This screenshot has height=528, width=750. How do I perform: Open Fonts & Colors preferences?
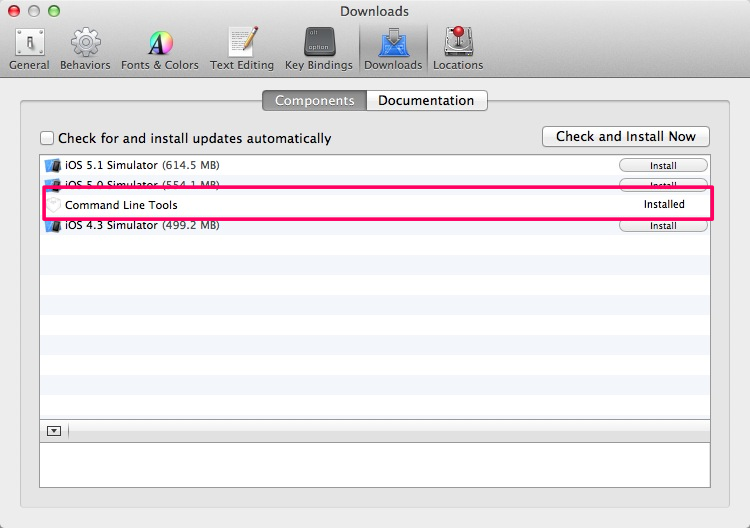click(160, 50)
